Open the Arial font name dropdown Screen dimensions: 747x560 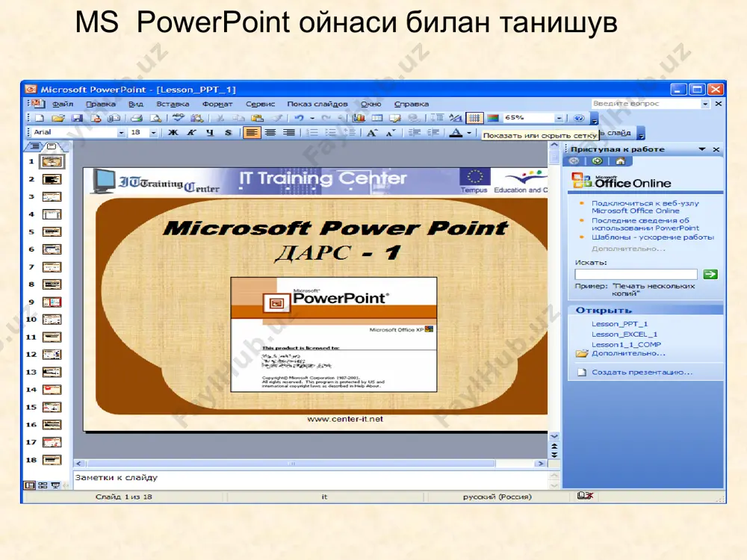(121, 133)
